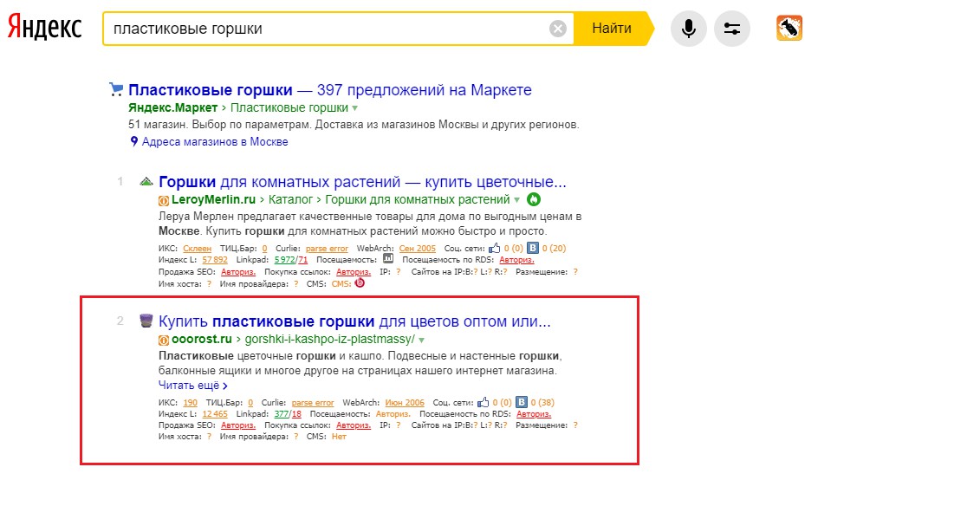
Task: Click Curlie parse error in ooorost.ru stats
Action: click(x=313, y=403)
